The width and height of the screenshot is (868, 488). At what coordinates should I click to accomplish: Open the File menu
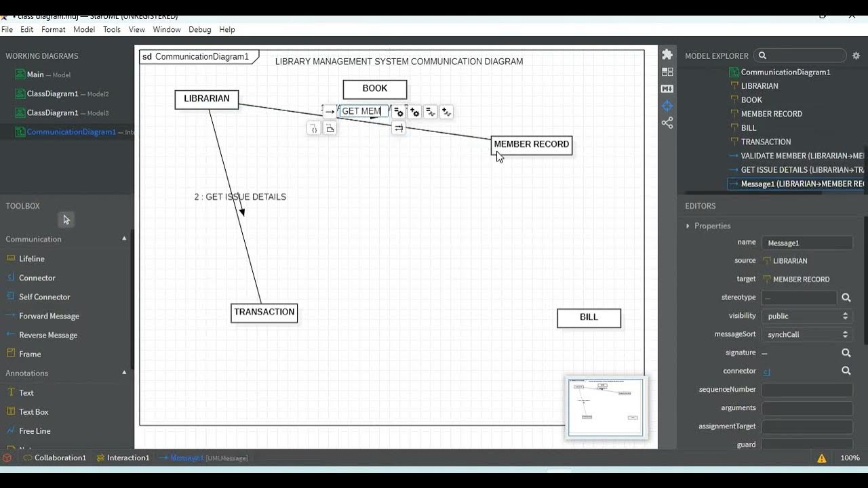pos(7,29)
